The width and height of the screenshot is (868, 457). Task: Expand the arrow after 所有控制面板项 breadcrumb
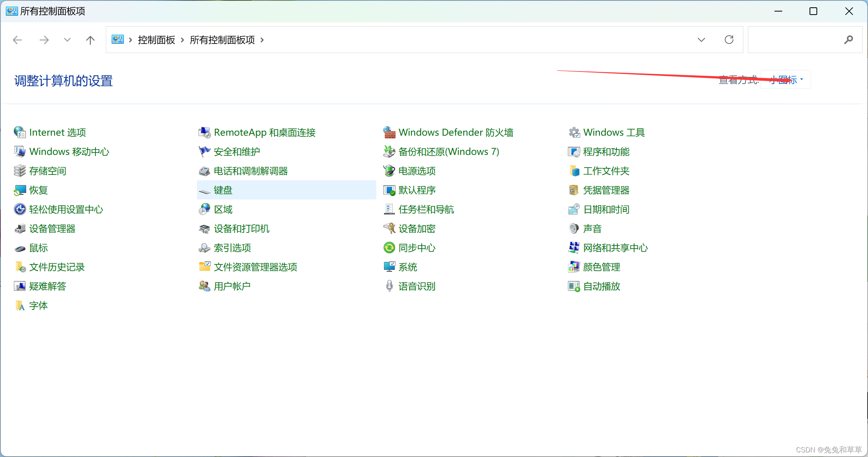(x=262, y=40)
